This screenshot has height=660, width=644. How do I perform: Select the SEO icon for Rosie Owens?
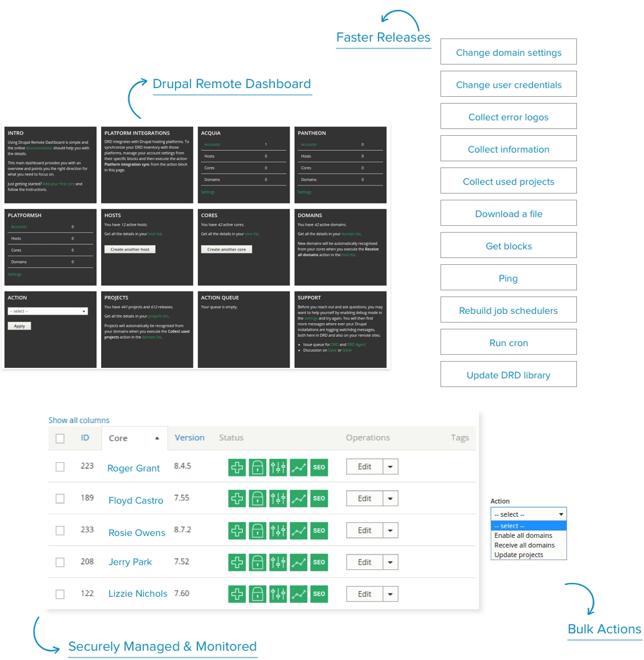[x=319, y=530]
